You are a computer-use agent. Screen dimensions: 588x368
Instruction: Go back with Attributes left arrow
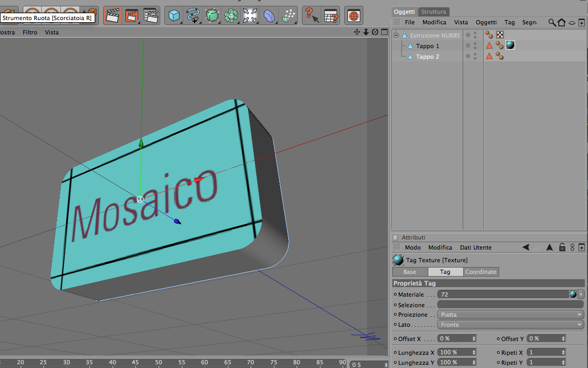(x=526, y=247)
